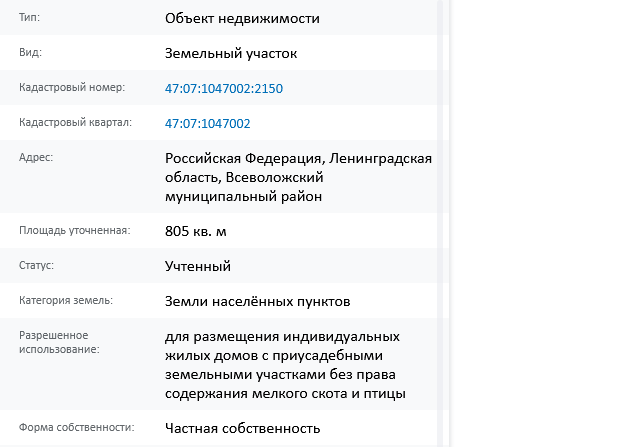Click the 'Статус:' label
This screenshot has width=618, height=447.
(36, 265)
